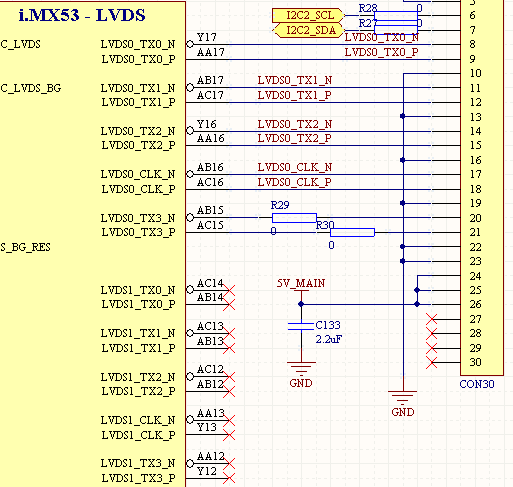This screenshot has width=513, height=487.
Task: Select red net label LVDS0_TX1_N
Action: point(295,80)
